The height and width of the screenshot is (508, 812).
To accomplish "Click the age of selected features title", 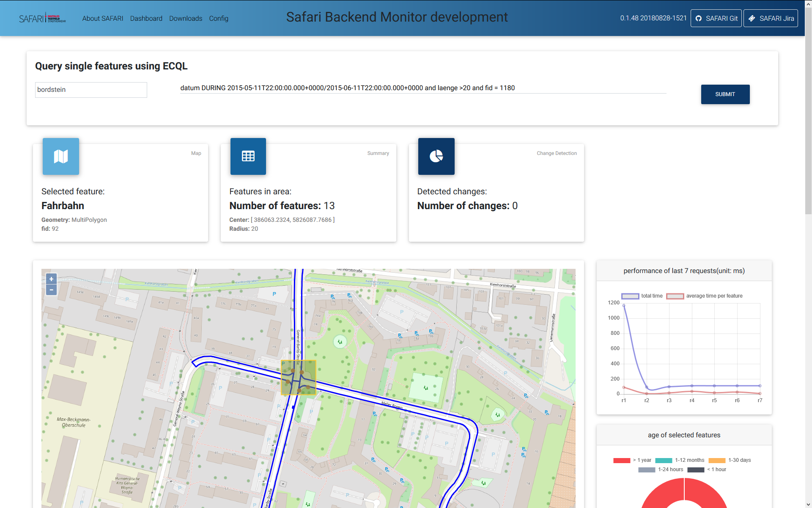I will tap(684, 435).
